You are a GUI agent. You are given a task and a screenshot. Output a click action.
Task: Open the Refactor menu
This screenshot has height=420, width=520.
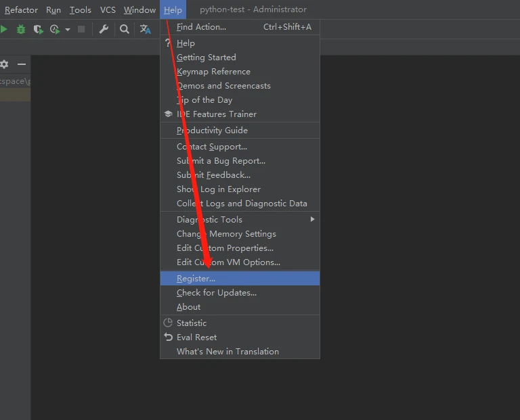(x=21, y=9)
